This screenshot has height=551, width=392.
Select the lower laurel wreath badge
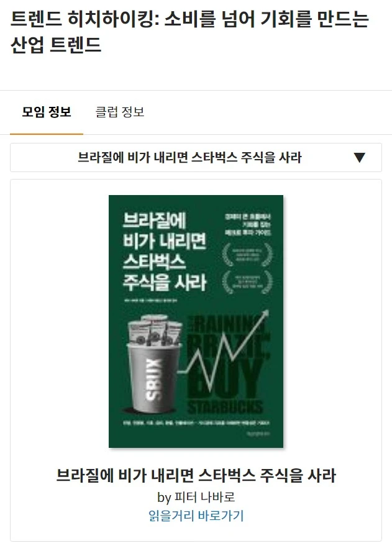pos(247,282)
